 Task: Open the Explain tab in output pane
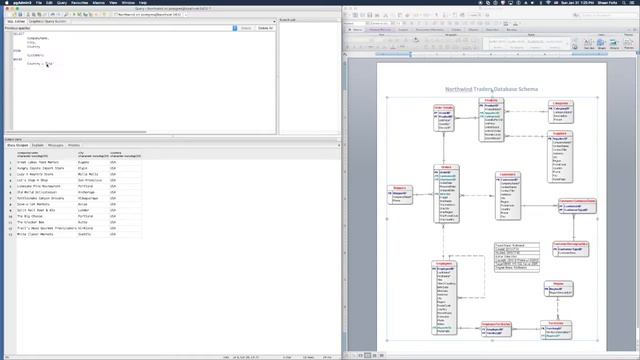[38, 145]
